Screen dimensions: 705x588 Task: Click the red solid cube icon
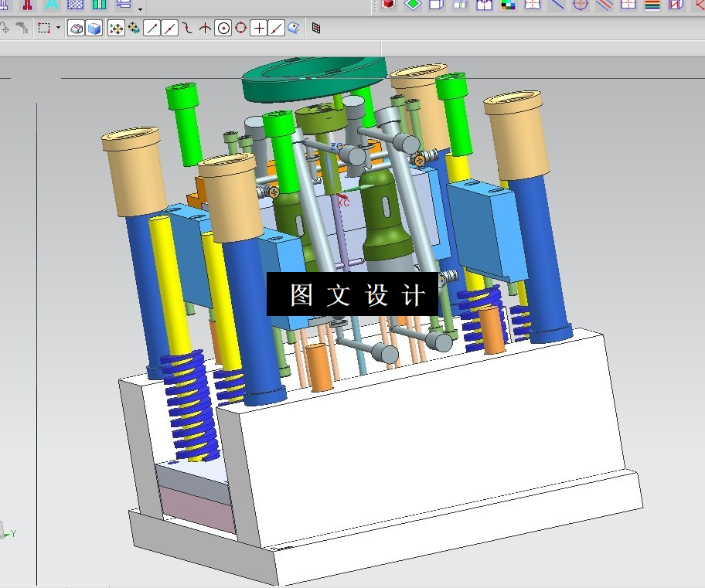point(389,5)
